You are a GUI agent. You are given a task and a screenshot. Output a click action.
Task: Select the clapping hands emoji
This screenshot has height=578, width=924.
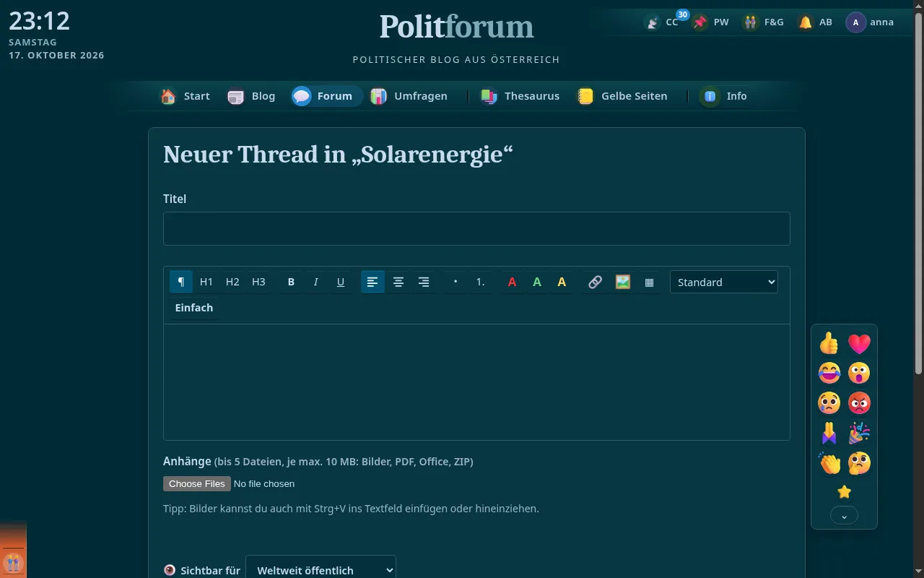pos(829,462)
